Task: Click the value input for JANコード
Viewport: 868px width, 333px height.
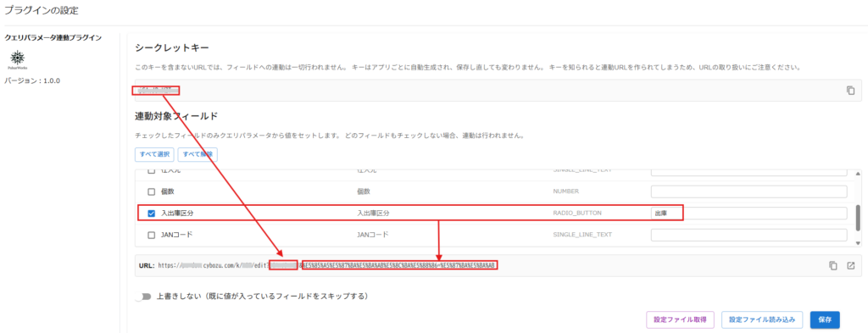Action: (x=749, y=235)
